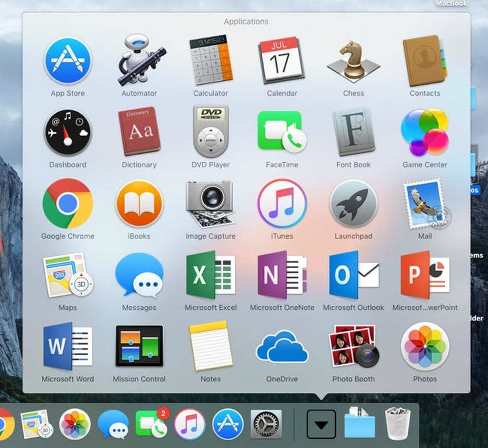Viewport: 488px width, 448px height.
Task: Launch Dashboard
Action: (x=68, y=132)
